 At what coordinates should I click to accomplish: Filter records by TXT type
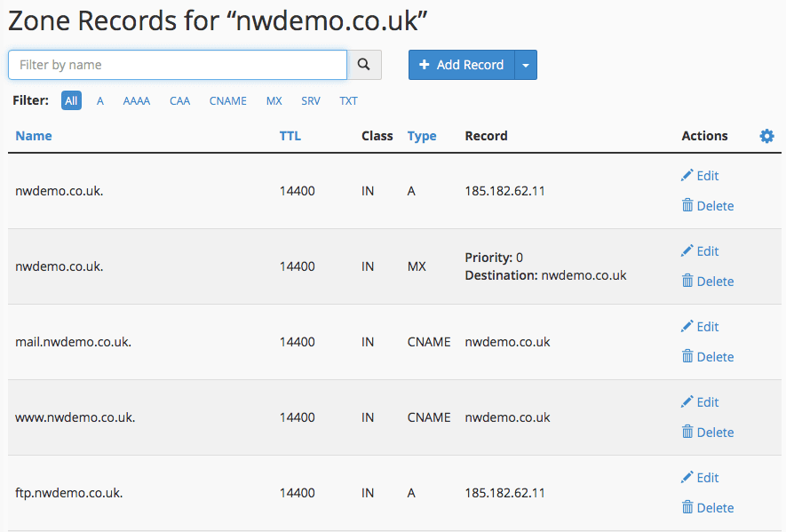tap(348, 100)
